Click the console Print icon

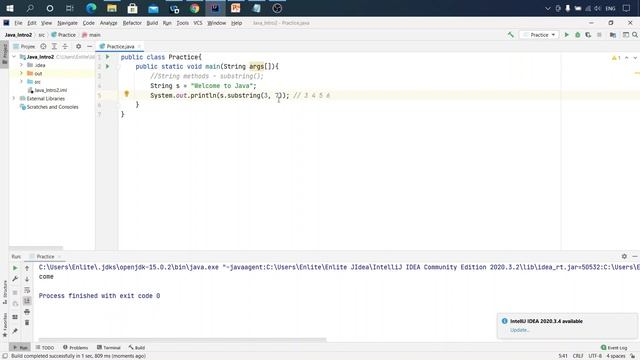(x=27, y=312)
